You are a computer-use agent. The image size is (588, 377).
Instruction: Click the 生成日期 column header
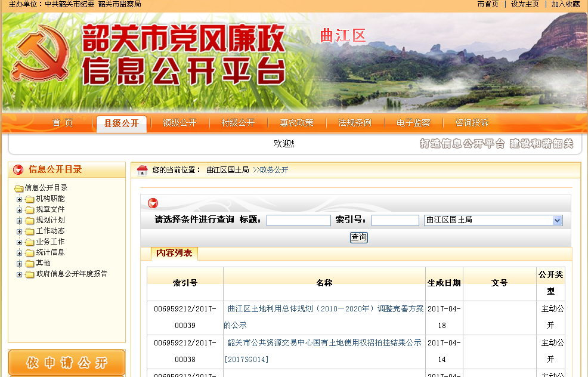click(444, 283)
